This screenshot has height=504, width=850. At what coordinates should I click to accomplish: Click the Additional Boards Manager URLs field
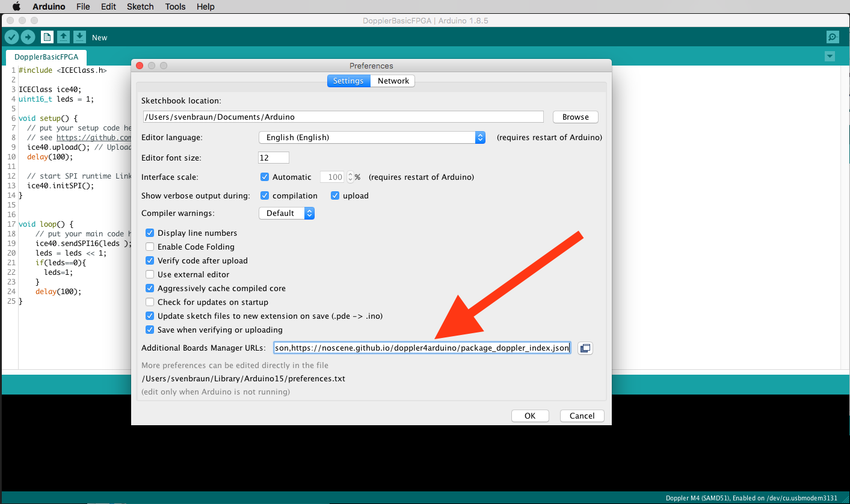coord(422,348)
